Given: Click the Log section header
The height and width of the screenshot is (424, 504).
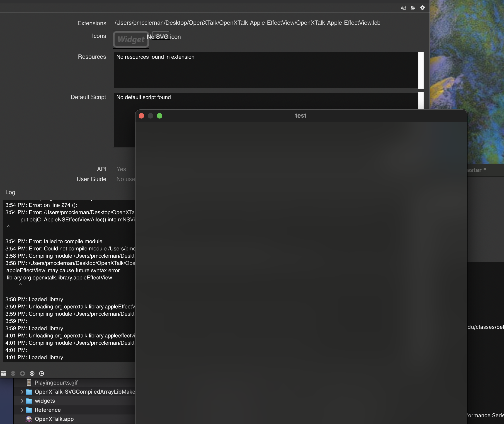Looking at the screenshot, I should [10, 192].
